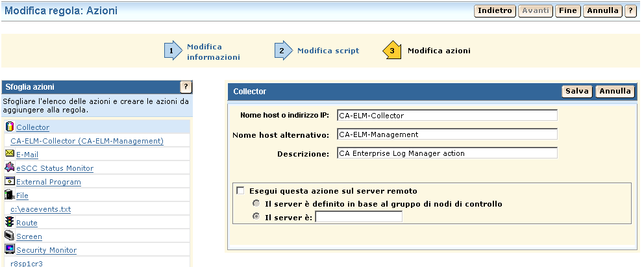Open CA-ELM-Collector (CA-ELM-Management) entry
This screenshot has height=267, width=644.
[87, 141]
